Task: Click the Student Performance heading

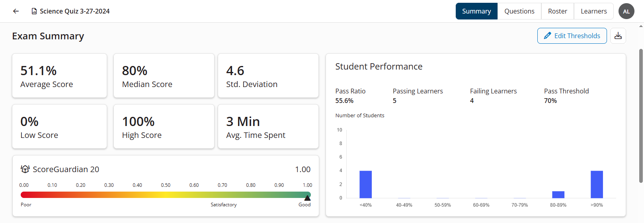Action: tap(379, 66)
